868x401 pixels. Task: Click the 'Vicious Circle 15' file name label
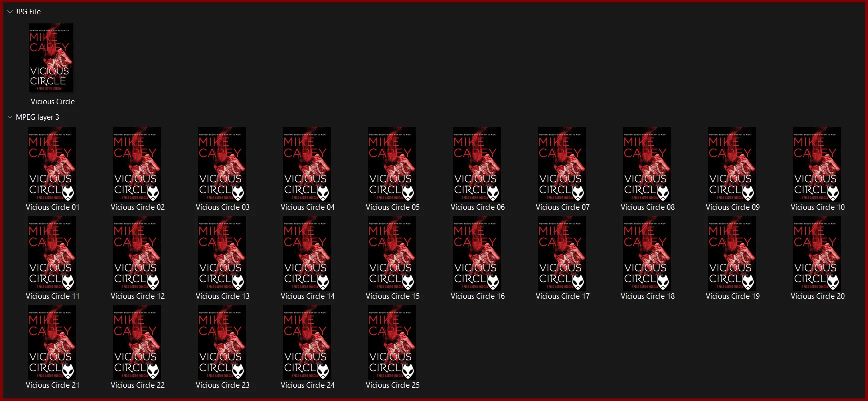[393, 296]
